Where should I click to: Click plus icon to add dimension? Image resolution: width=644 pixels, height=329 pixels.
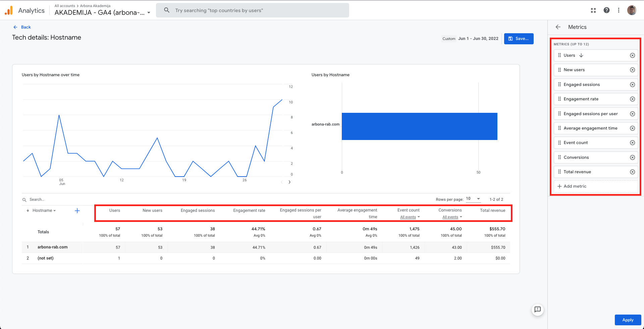77,211
